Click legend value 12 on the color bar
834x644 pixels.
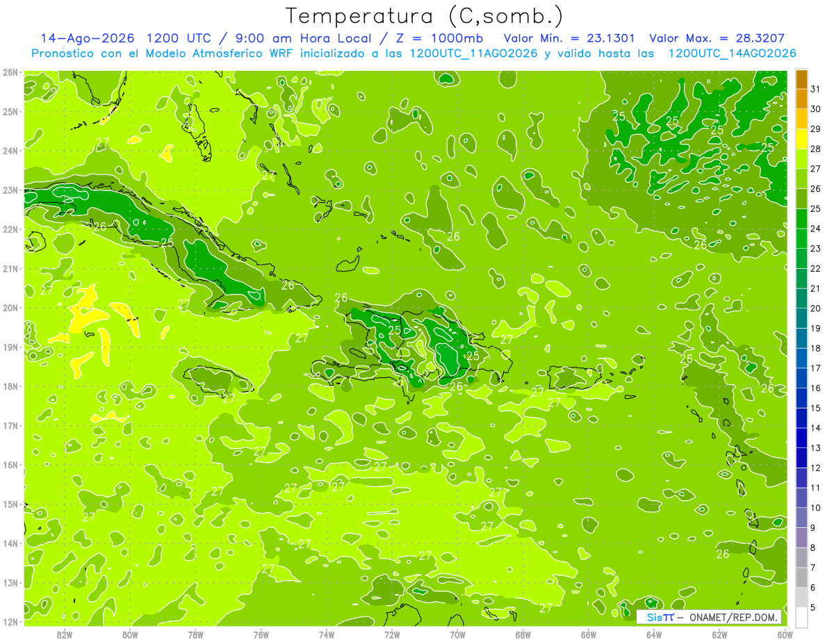[816, 468]
